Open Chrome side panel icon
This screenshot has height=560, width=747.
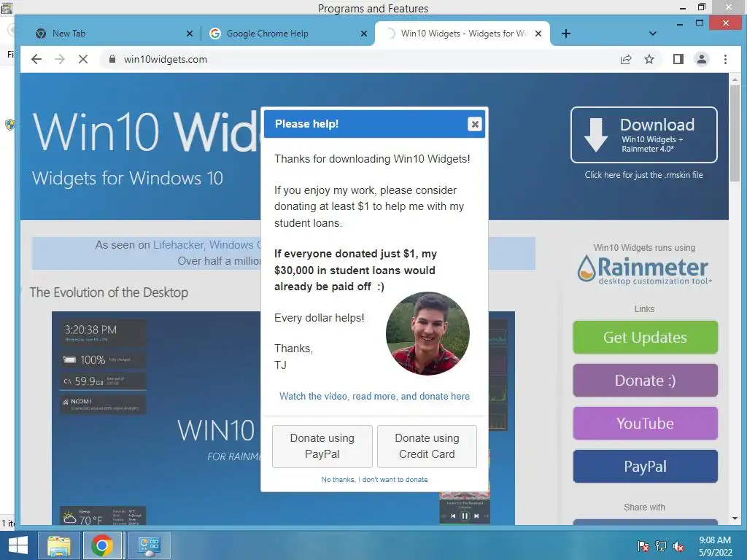pos(678,59)
